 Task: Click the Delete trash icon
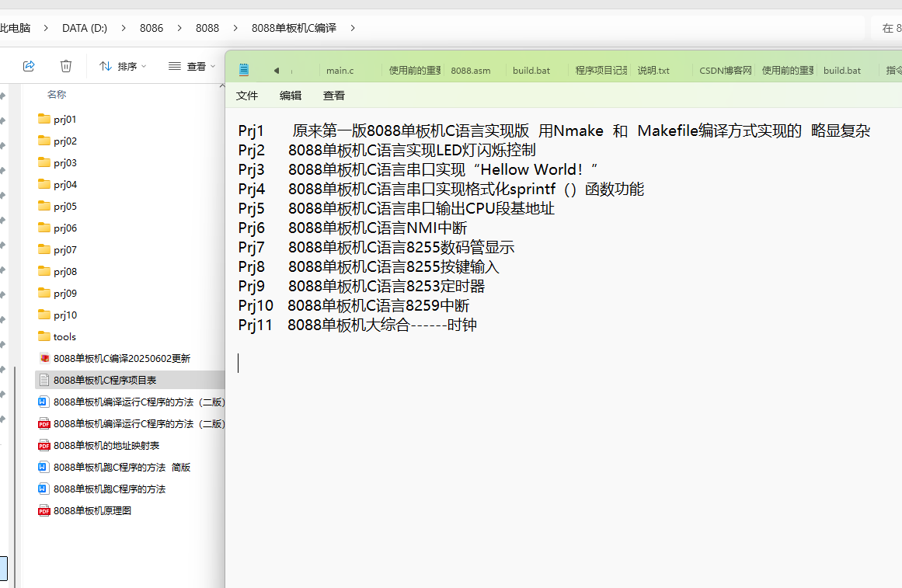coord(66,67)
